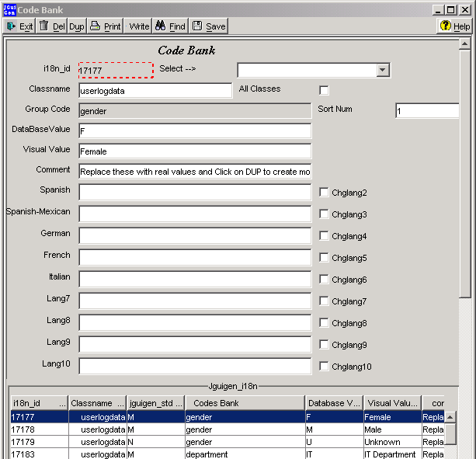Focus the French translation field
The height and width of the screenshot is (459, 476).
tap(195, 257)
